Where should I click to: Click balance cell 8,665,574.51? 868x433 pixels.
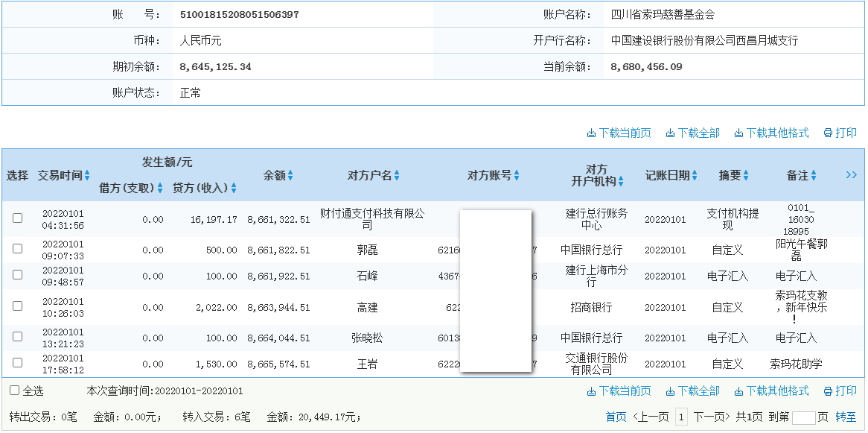[278, 364]
